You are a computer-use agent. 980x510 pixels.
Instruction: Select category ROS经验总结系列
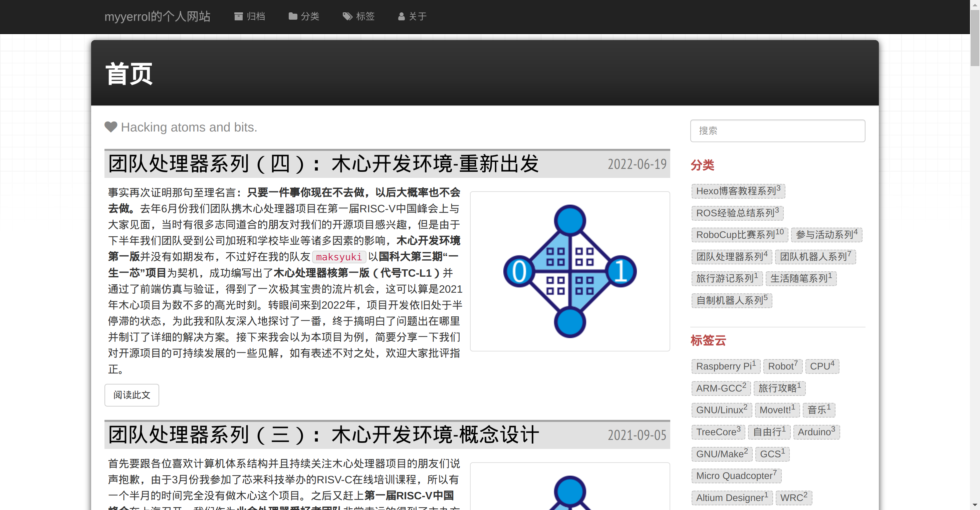pos(737,213)
